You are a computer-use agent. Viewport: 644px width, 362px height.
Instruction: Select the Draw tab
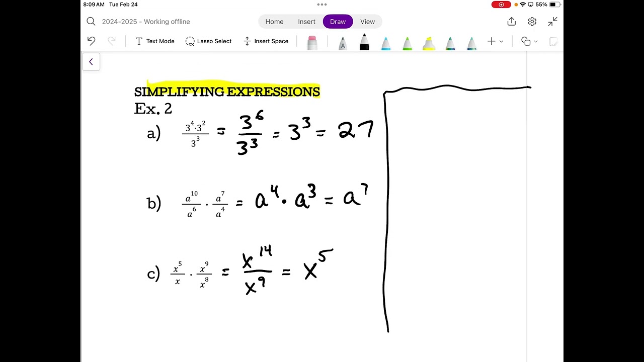338,22
